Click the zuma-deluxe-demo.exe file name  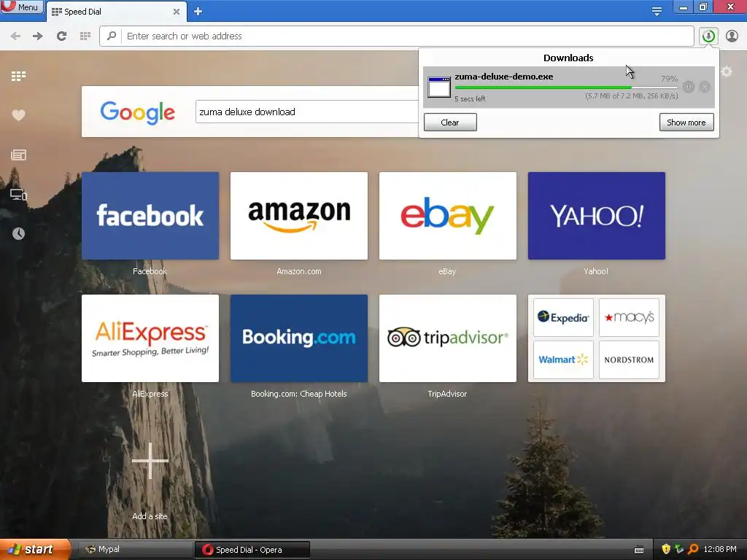pyautogui.click(x=504, y=76)
